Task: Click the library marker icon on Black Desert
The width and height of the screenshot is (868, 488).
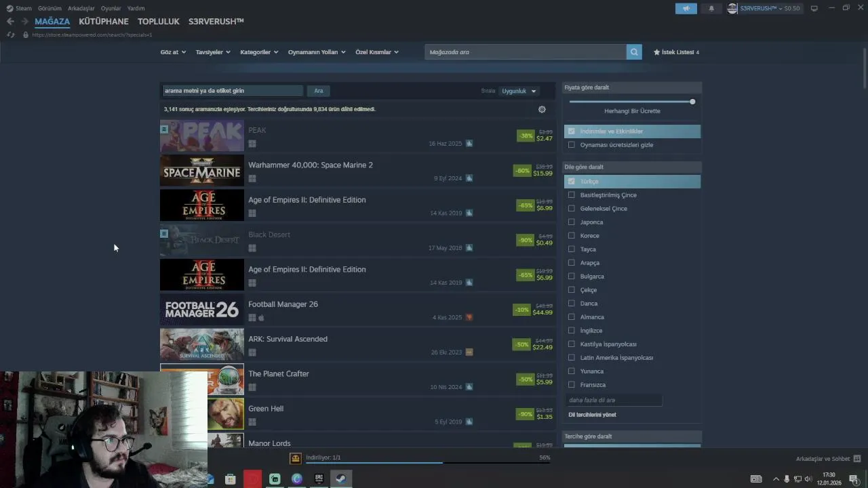Action: coord(164,233)
